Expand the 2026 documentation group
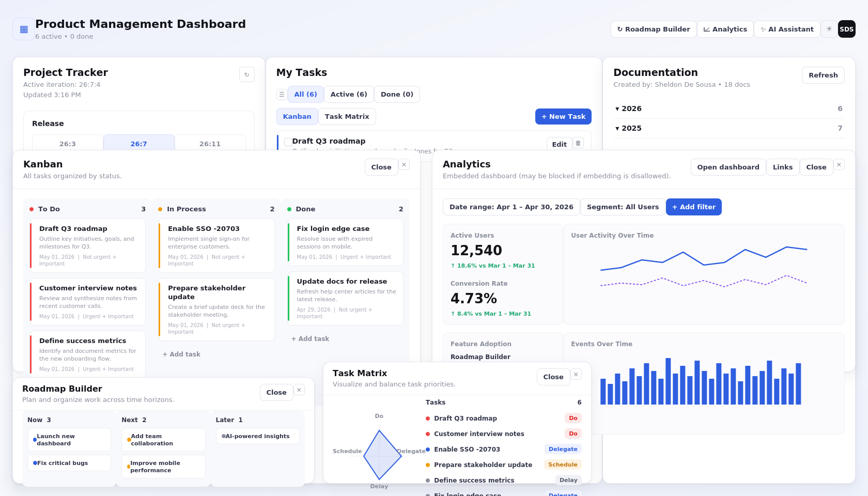Viewport: 868px width, 496px height. pos(729,109)
